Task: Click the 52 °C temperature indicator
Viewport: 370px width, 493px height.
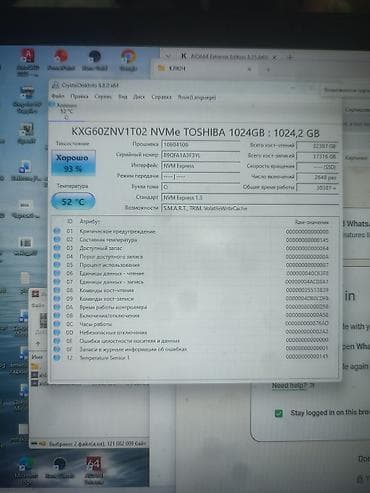Action: 73,202
